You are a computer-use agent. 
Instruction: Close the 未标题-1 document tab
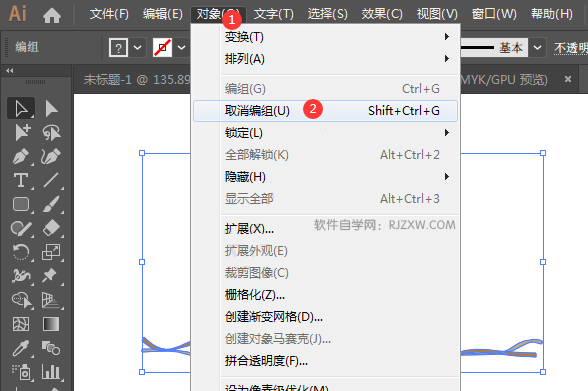click(568, 79)
